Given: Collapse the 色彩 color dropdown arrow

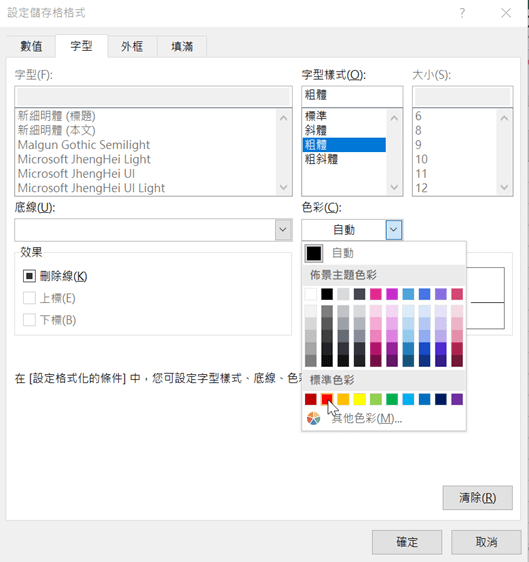Looking at the screenshot, I should coord(394,230).
